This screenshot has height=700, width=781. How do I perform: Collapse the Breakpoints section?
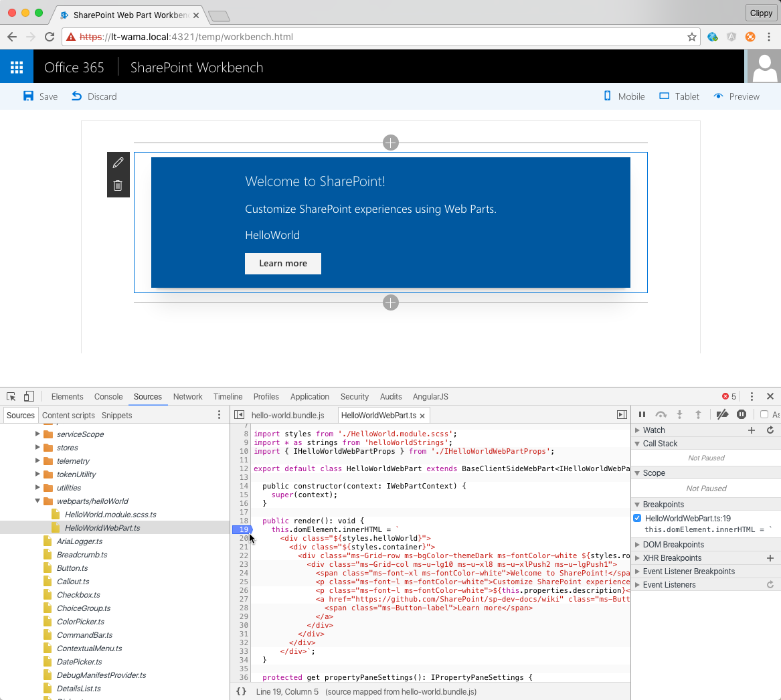click(x=637, y=504)
